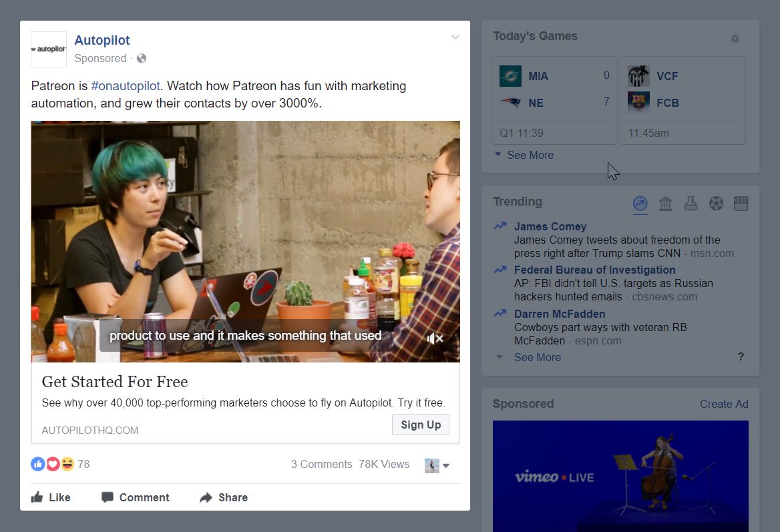Open the VCF vs FCB 11:45am game time
The width and height of the screenshot is (780, 532).
pos(648,134)
